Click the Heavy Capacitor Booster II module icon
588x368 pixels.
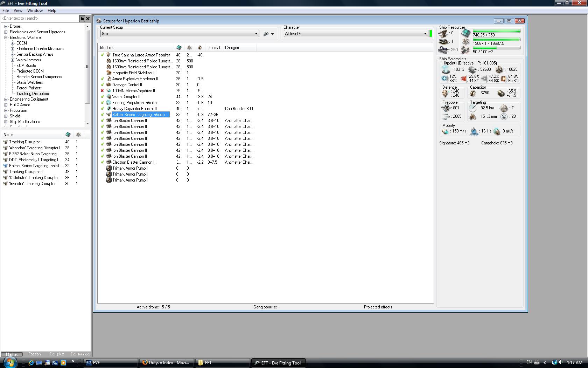coord(108,109)
